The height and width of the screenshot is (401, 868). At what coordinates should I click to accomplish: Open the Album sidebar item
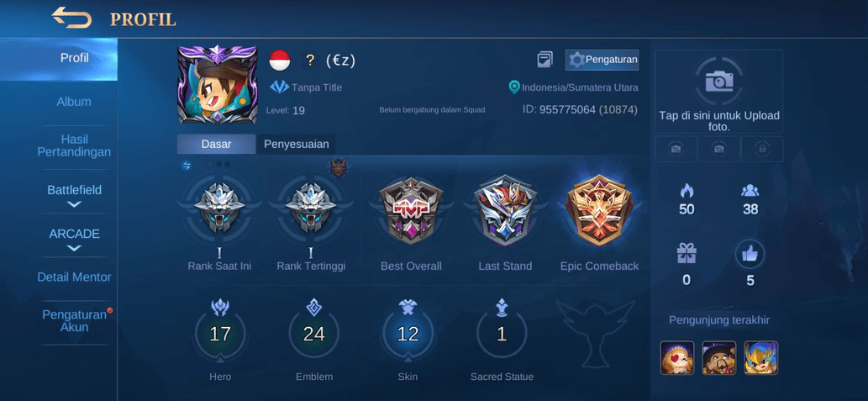click(74, 102)
